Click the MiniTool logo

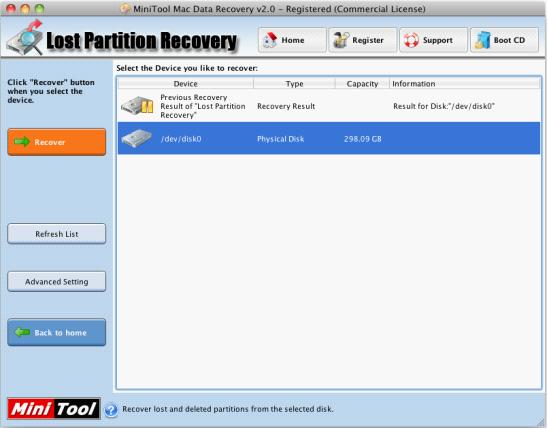54,408
